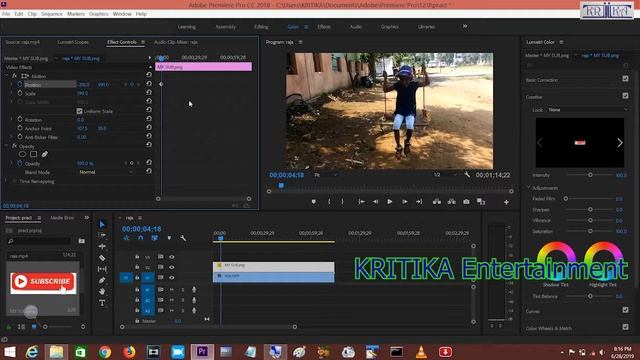Create 4-point polygon mask under Opacity
640x360 pixels.
tap(33, 154)
